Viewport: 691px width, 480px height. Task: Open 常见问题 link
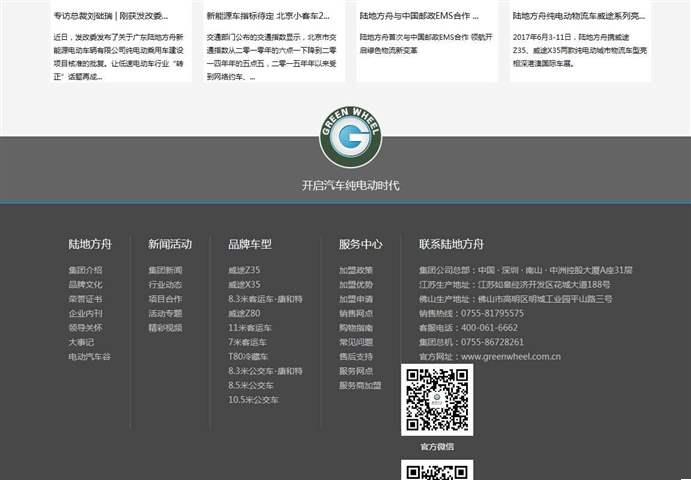click(356, 342)
